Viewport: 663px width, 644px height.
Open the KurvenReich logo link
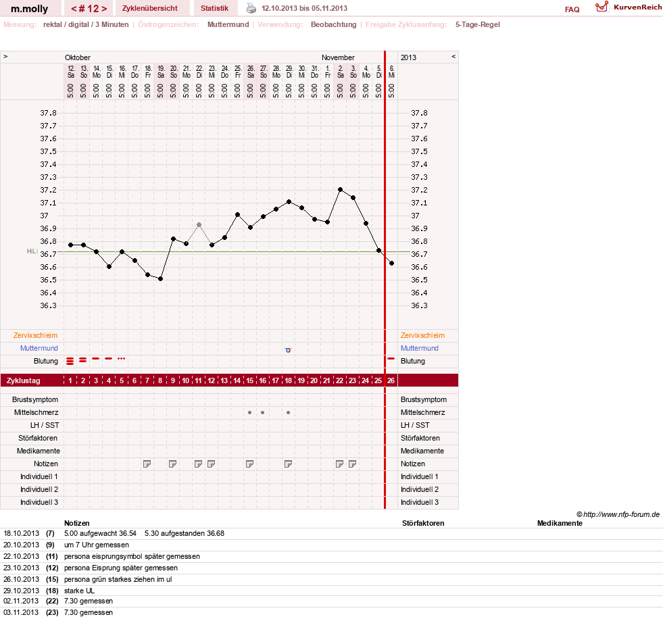click(629, 7)
